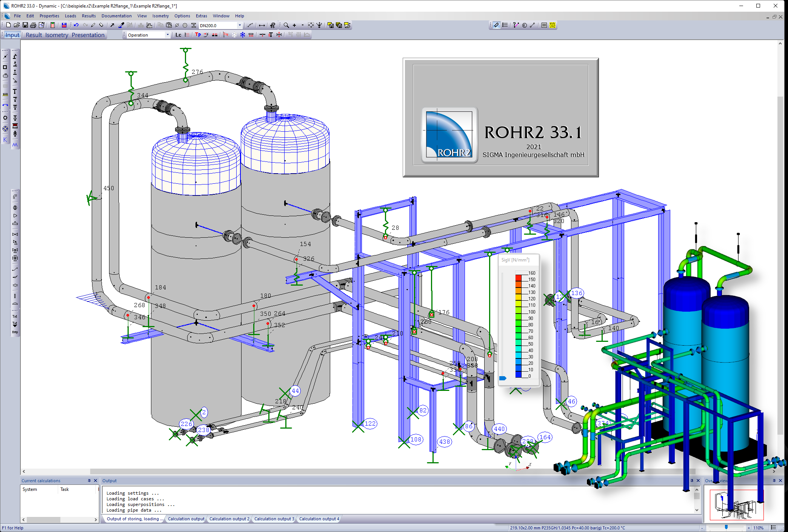This screenshot has width=788, height=532.
Task: Click the pencil draw icon in toolbar
Action: click(x=93, y=25)
